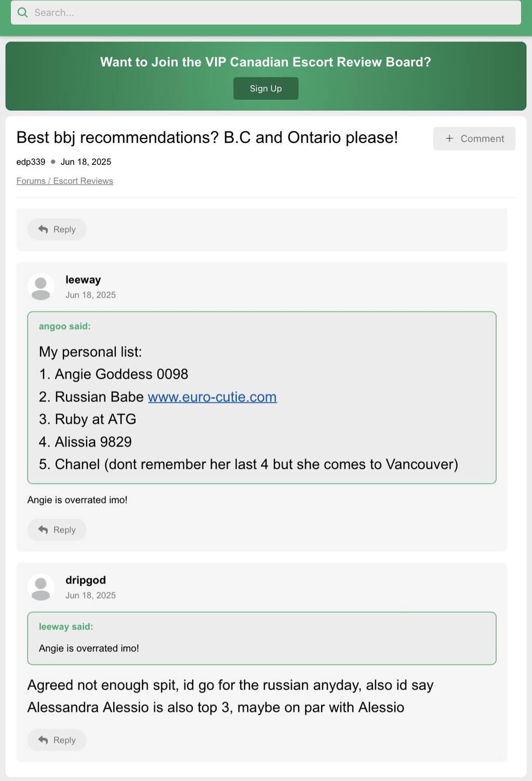Viewport: 532px width, 781px height.
Task: Open the leeway username above the quoted list
Action: pos(83,280)
